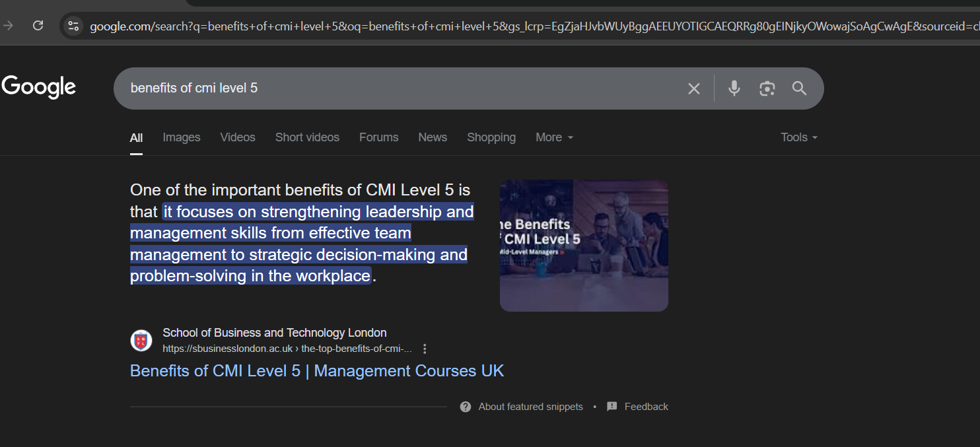Open Benefits of CMI Level 5 result link
The width and height of the screenshot is (980, 447).
[x=316, y=371]
